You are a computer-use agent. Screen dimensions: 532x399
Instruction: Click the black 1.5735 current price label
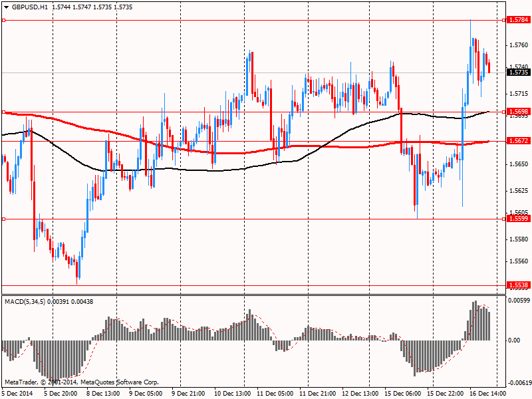coord(518,72)
